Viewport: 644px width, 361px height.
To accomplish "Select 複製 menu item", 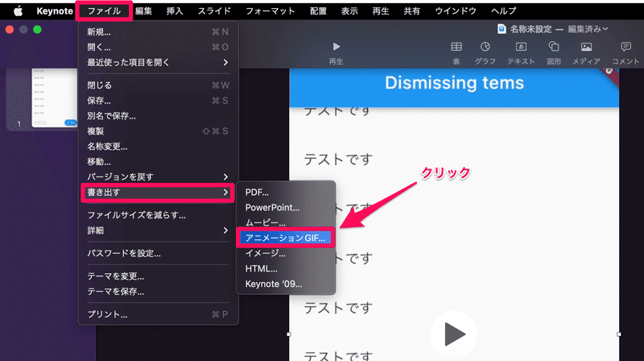I will coord(158,131).
